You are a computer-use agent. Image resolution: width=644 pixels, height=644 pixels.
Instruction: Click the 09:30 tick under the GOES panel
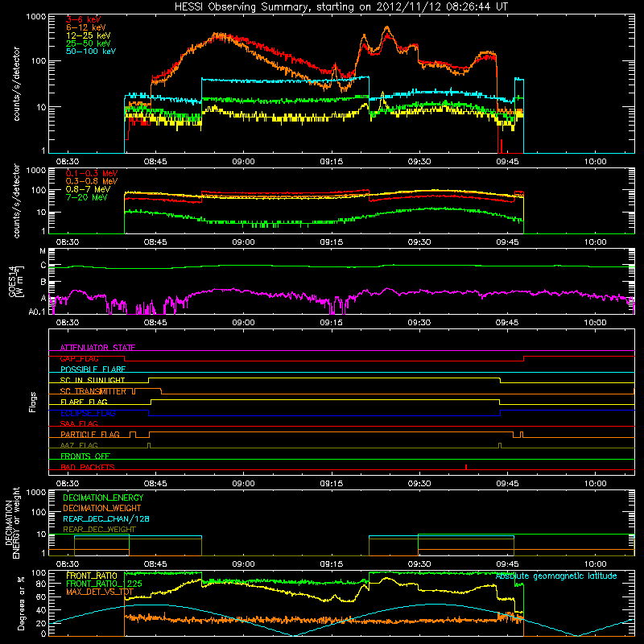(x=419, y=323)
